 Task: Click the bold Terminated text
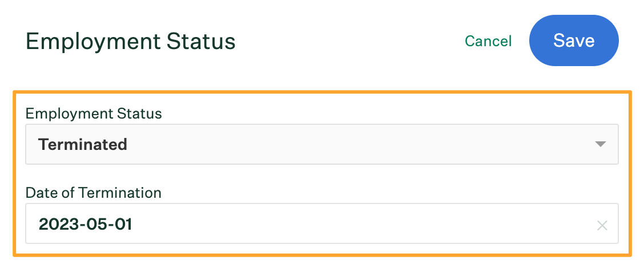[x=83, y=144]
